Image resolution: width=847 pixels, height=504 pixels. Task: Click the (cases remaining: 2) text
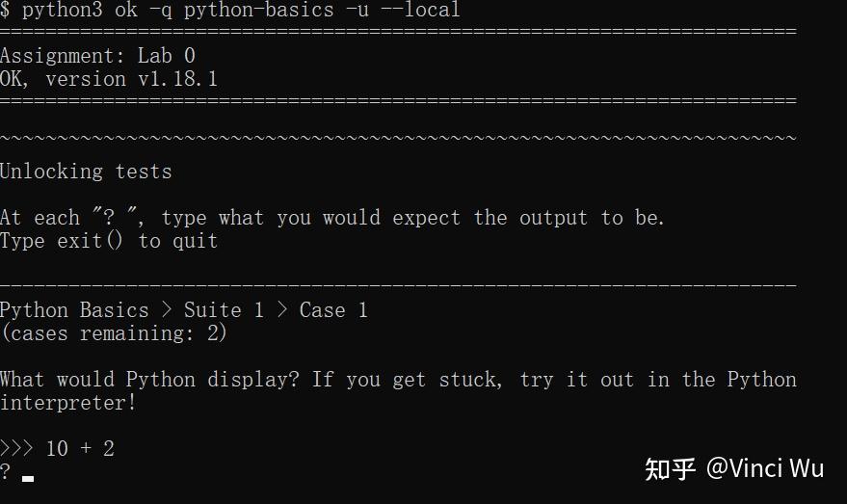coord(114,333)
